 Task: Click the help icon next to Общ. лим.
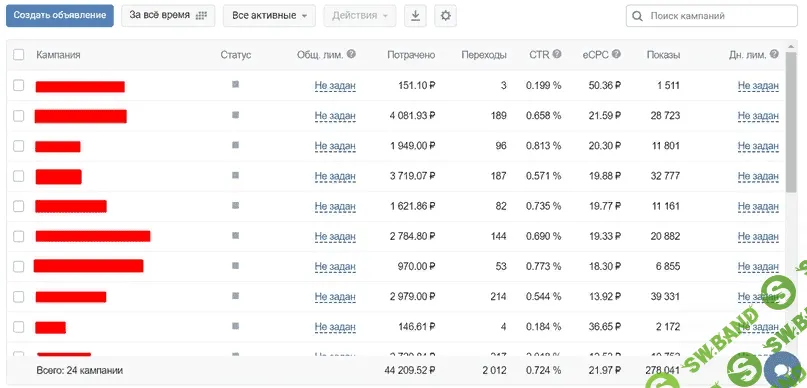tap(351, 54)
